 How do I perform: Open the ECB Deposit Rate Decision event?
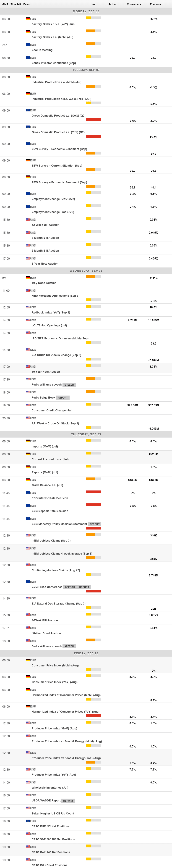tap(50, 511)
